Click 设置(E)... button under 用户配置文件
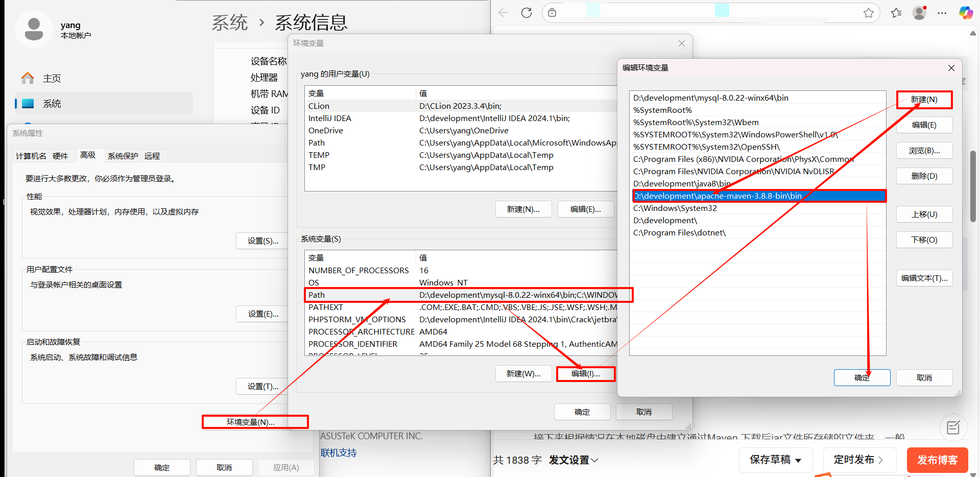The width and height of the screenshot is (980, 477). pos(263,314)
